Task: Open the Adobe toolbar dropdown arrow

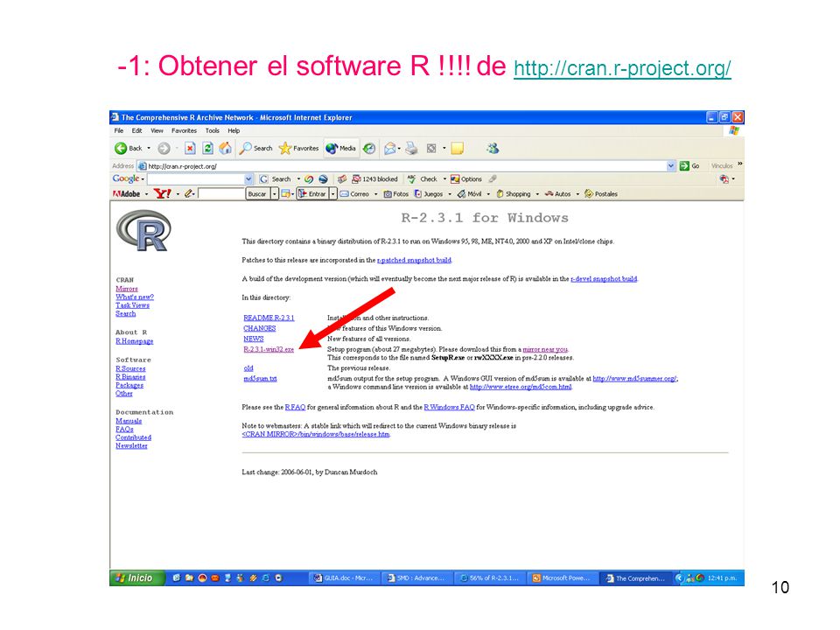Action: [146, 194]
